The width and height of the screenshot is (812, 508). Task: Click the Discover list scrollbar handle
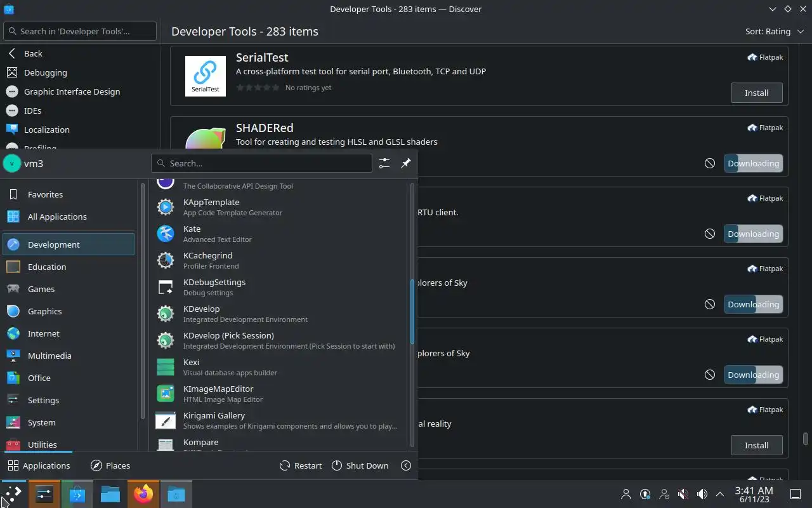coord(806,439)
